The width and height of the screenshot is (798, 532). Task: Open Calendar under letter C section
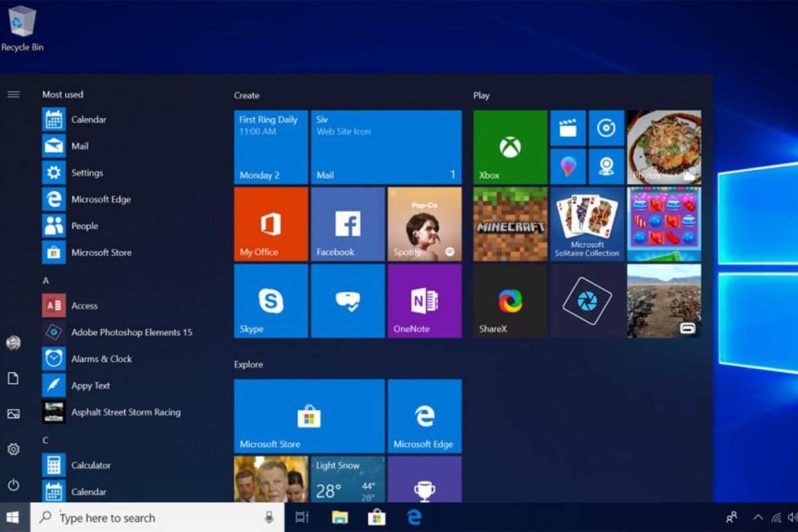[126, 492]
